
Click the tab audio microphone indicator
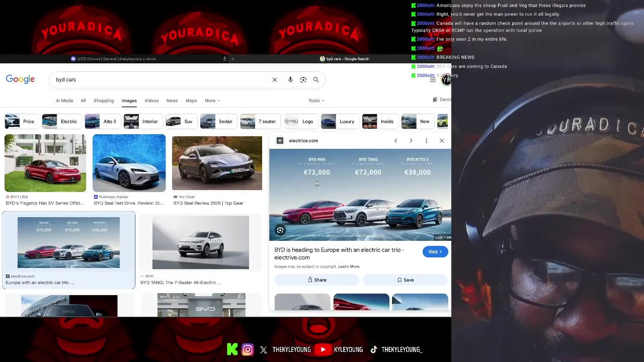(x=224, y=59)
